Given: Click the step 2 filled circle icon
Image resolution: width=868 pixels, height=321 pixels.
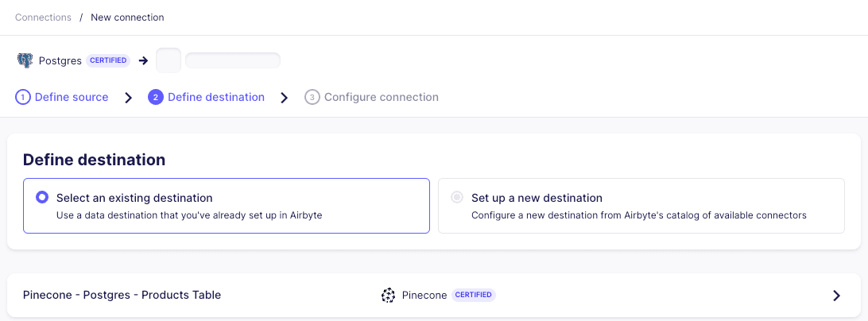Looking at the screenshot, I should 156,98.
